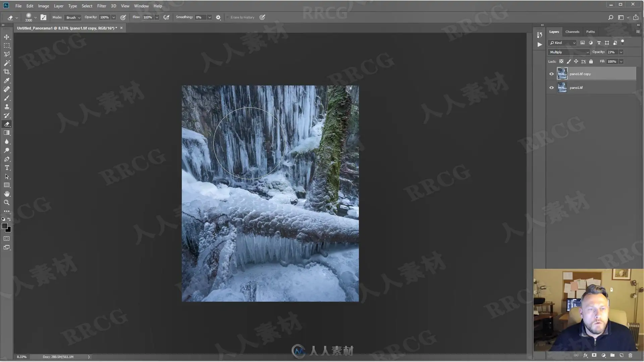
Task: Select the Healing Brush tool
Action: (x=7, y=89)
